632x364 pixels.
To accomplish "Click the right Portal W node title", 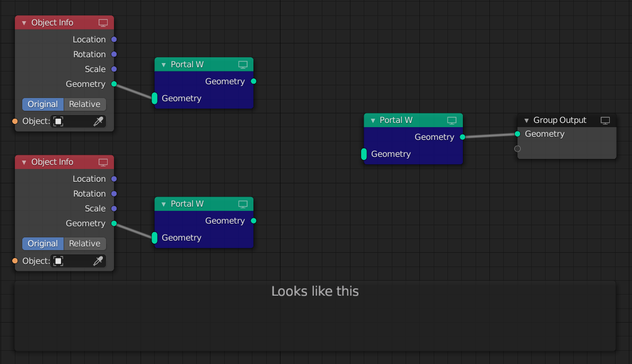I will 396,120.
